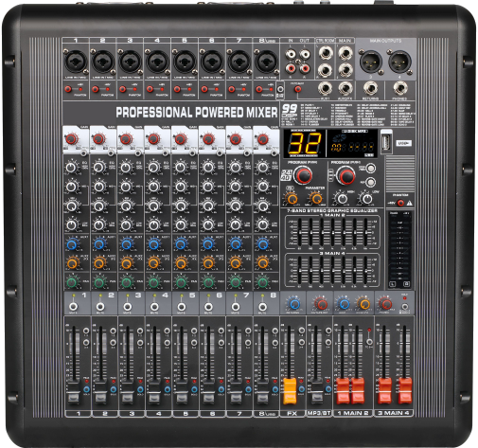This screenshot has height=448, width=478.
Task: Click the PHONES headphone jack at top right
Action: click(x=400, y=88)
